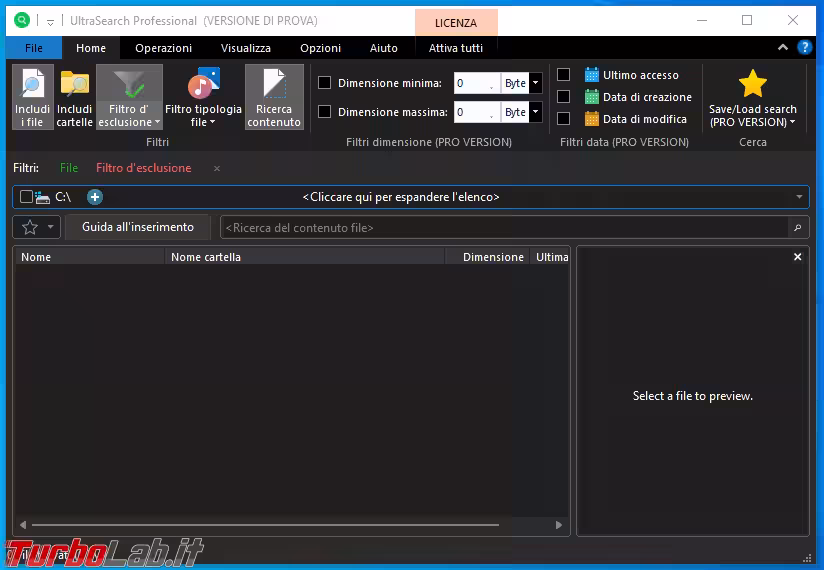Click the Includi i file filter icon

[33, 85]
